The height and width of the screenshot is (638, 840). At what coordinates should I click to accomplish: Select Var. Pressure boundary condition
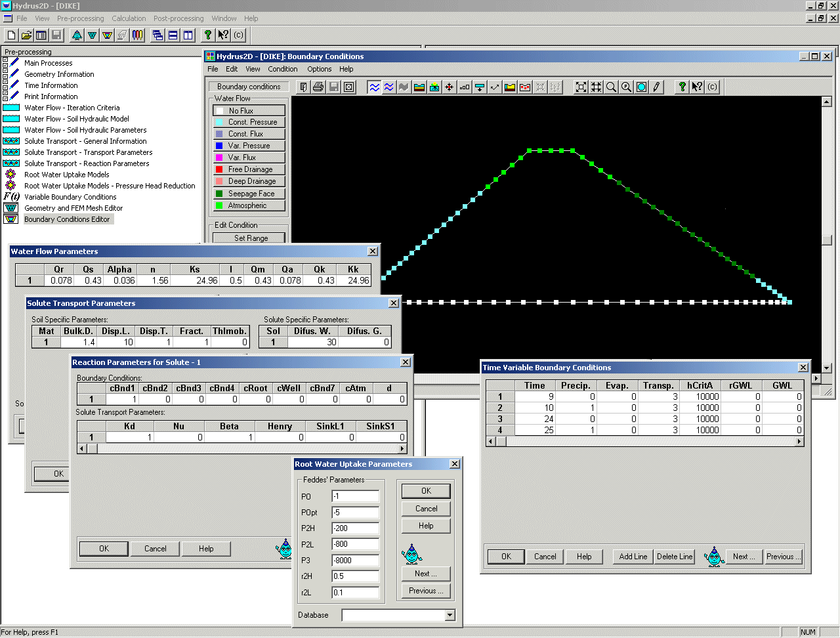[x=249, y=146]
